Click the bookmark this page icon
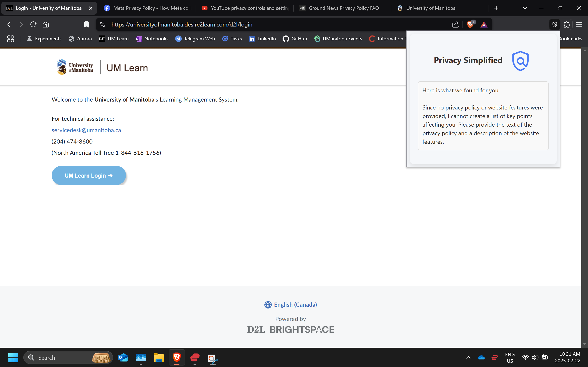The width and height of the screenshot is (588, 367). click(x=87, y=24)
